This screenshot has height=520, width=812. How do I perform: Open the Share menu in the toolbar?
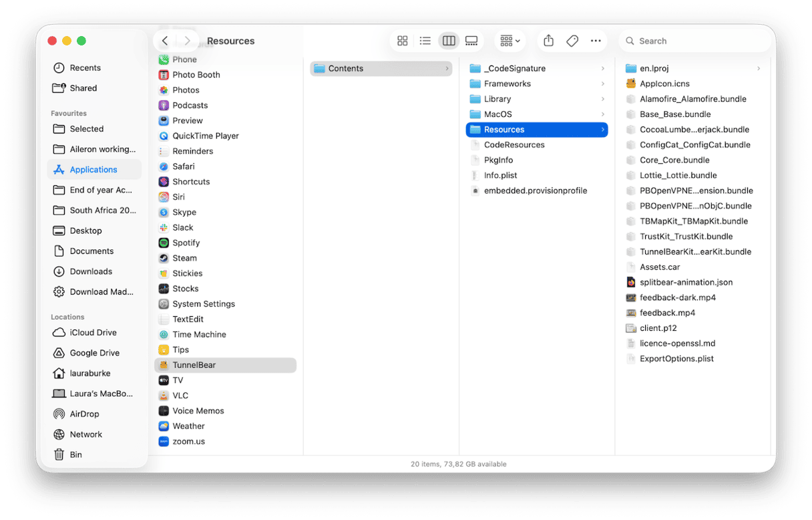(x=548, y=41)
